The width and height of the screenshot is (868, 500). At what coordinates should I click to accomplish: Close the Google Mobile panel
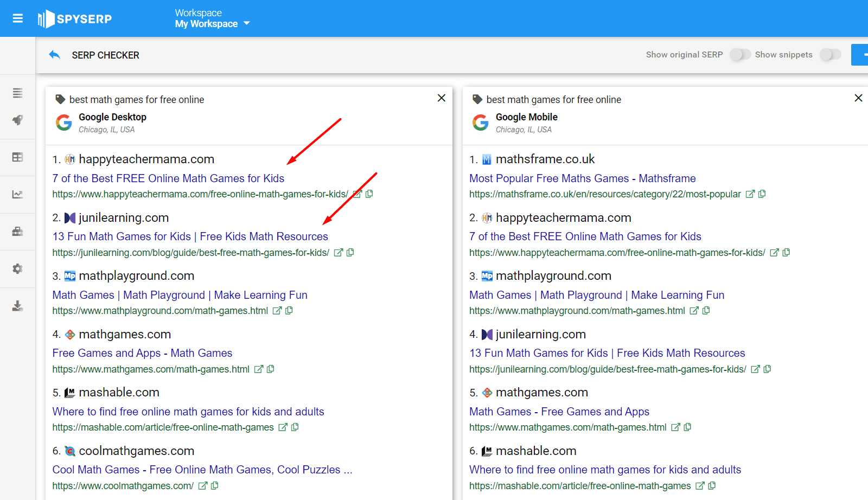(x=858, y=98)
